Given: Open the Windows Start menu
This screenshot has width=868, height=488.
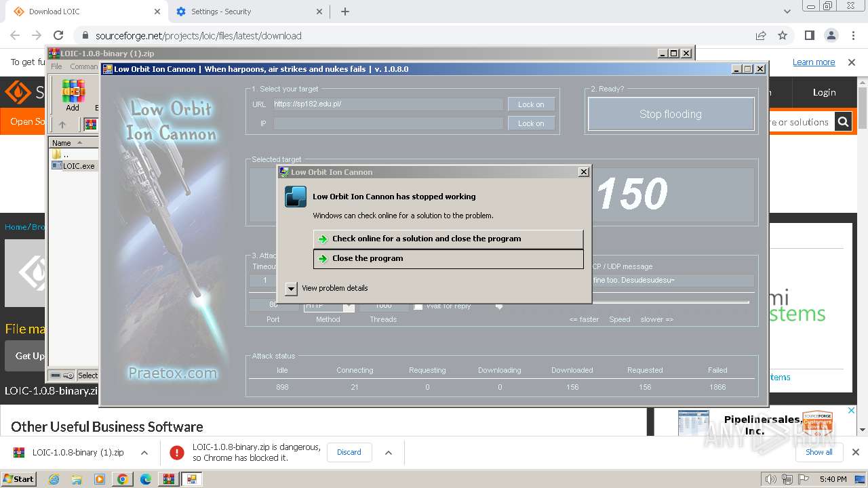Looking at the screenshot, I should [18, 479].
